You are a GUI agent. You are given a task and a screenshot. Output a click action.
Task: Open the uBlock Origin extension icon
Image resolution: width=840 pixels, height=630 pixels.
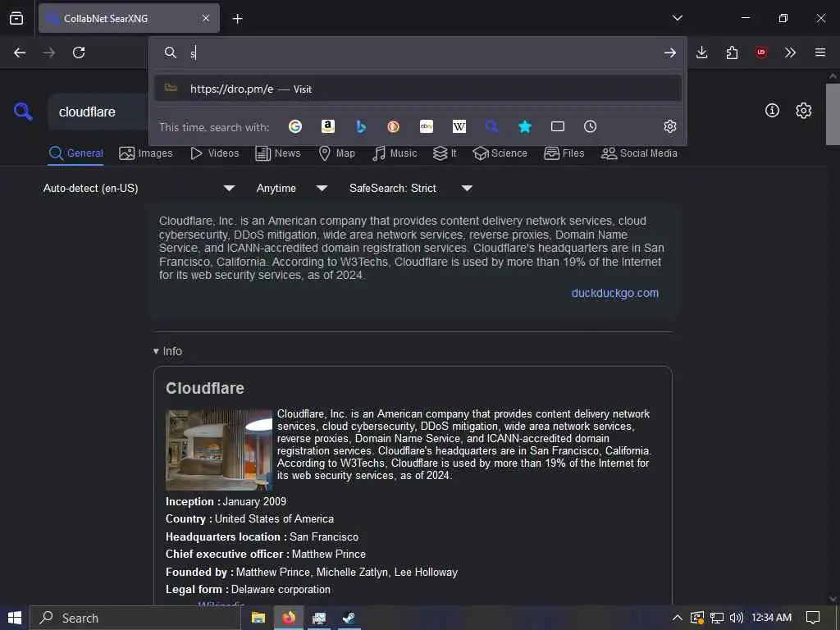coord(760,52)
